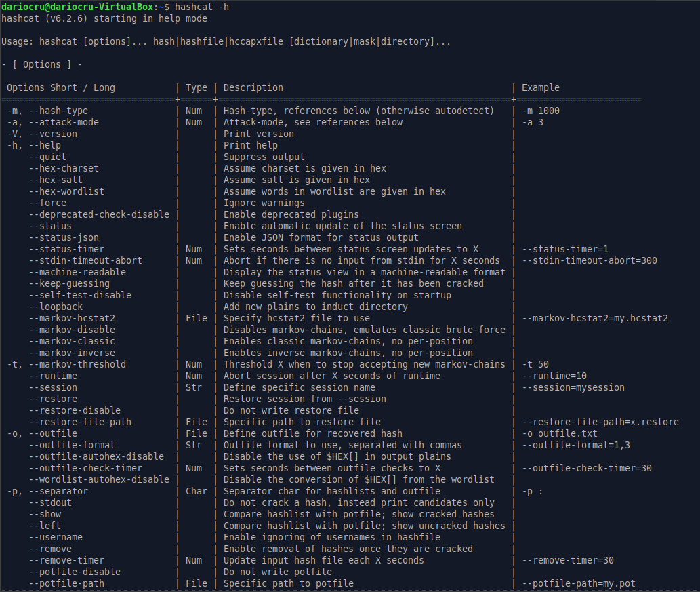The width and height of the screenshot is (700, 592).
Task: Click the '-a 3' example value
Action: 533,123
